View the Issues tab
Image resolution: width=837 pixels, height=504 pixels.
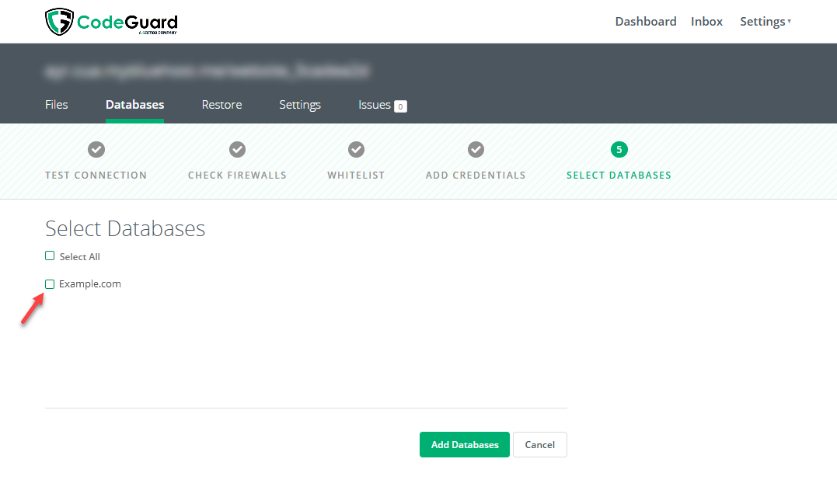[374, 105]
